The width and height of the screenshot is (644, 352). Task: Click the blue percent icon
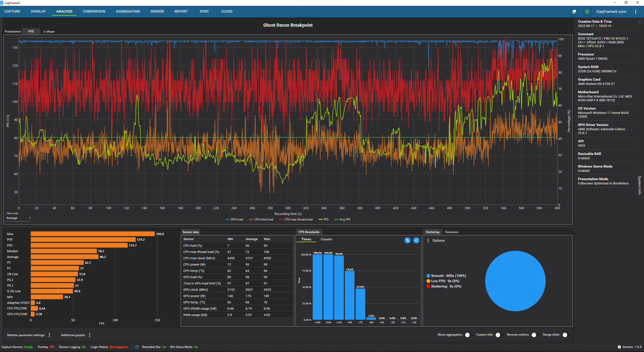[x=407, y=240]
